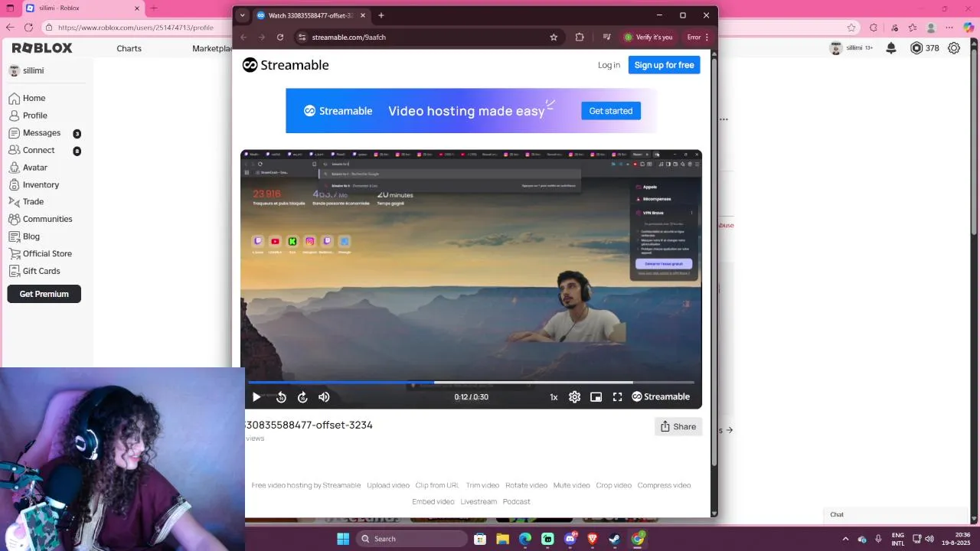Open a new tab in Streamable window
This screenshot has height=551, width=980.
coord(381,15)
